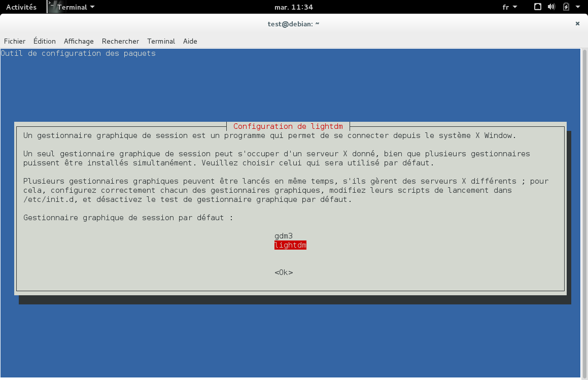Click the wired network icon in top bar
Viewport: 588px width, 380px height.
click(537, 7)
